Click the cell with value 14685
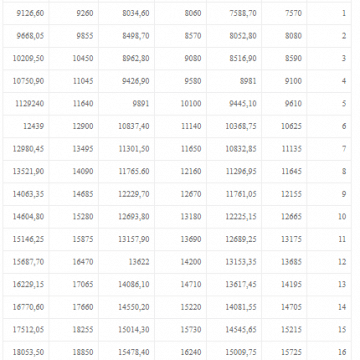The image size is (360, 360). tap(74, 194)
